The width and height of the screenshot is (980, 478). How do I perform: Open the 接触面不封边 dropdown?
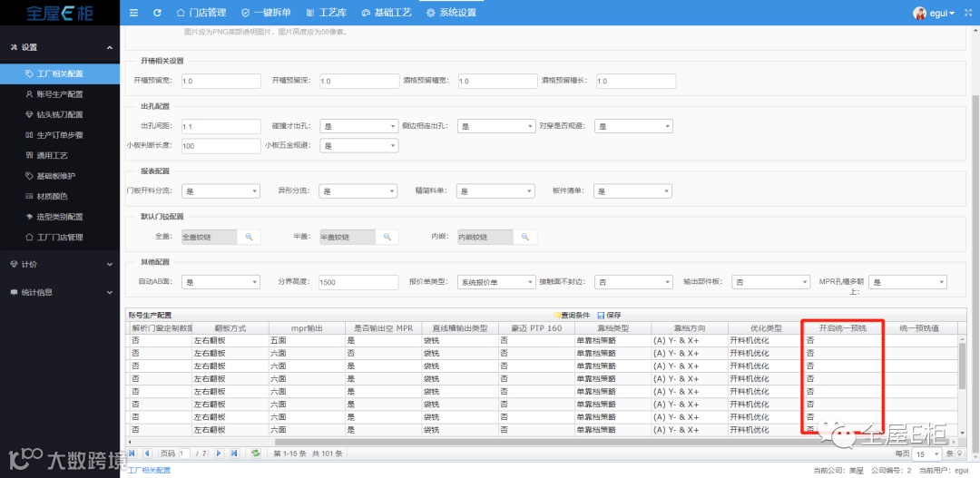[x=633, y=282]
